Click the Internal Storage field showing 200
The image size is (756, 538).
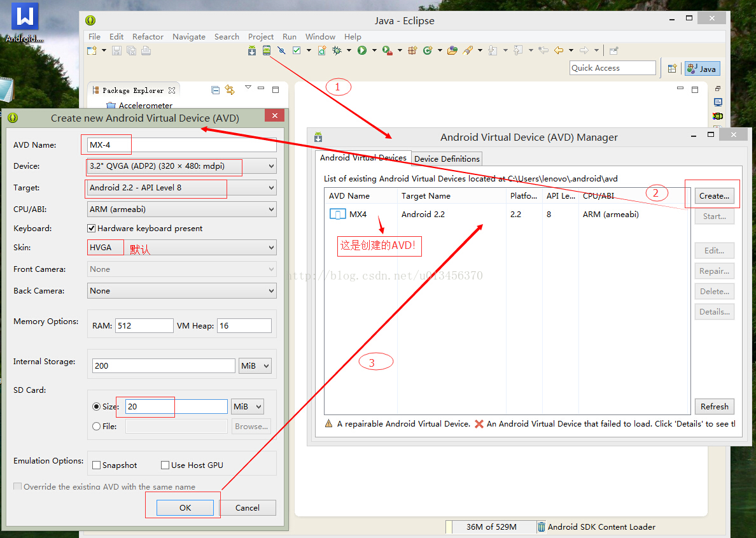tap(164, 365)
